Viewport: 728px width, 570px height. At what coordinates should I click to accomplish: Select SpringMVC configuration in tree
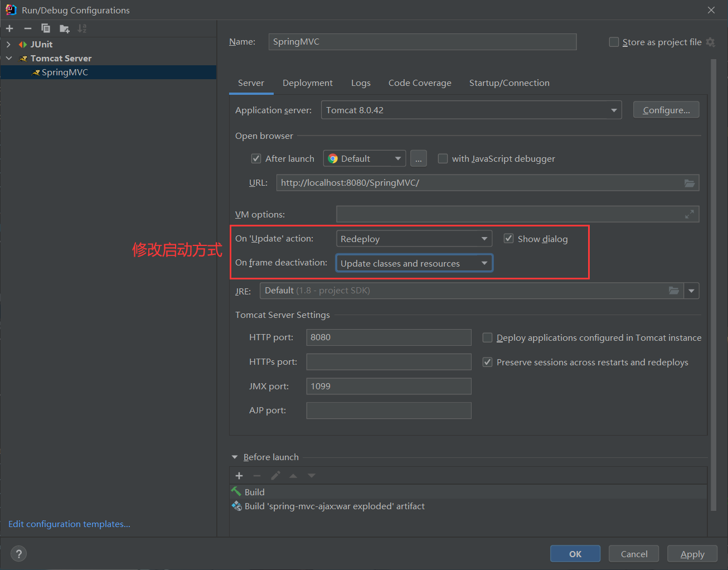tap(108, 73)
